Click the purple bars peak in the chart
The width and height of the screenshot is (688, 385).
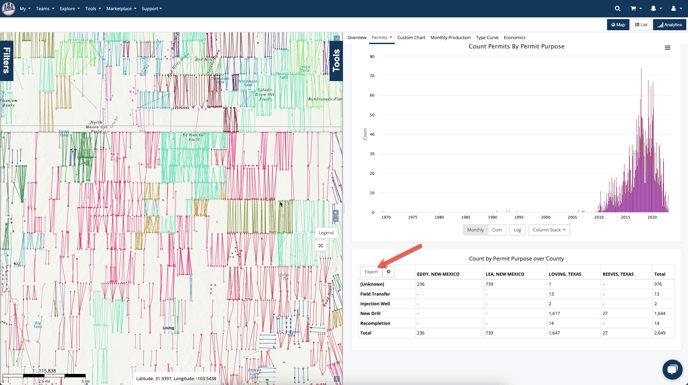(x=641, y=140)
